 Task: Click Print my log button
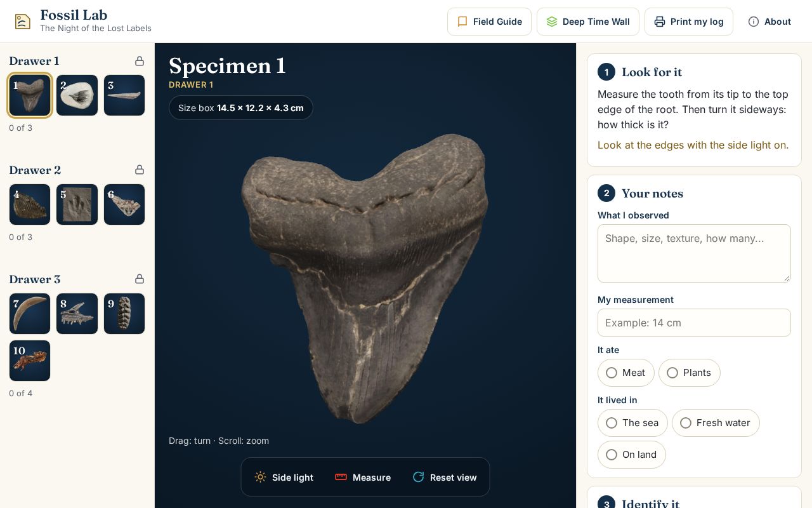tap(688, 22)
